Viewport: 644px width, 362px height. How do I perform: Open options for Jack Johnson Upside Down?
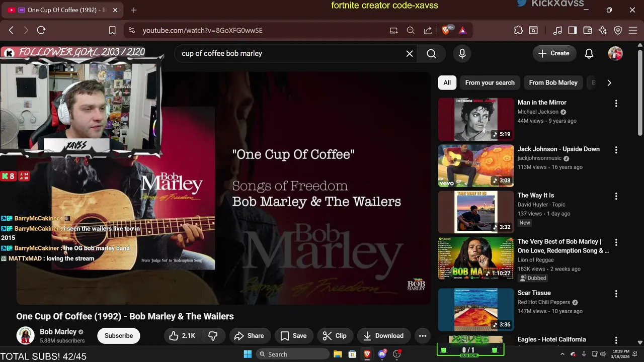tap(616, 150)
